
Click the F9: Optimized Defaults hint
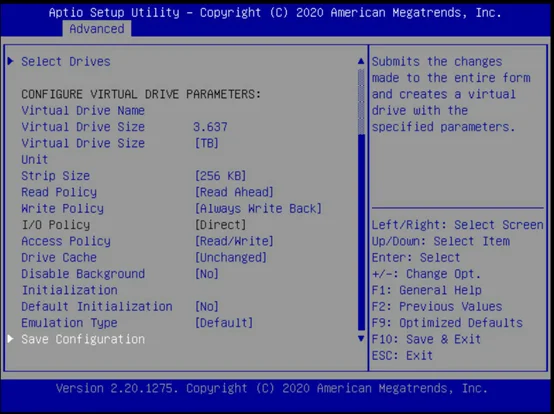click(447, 323)
